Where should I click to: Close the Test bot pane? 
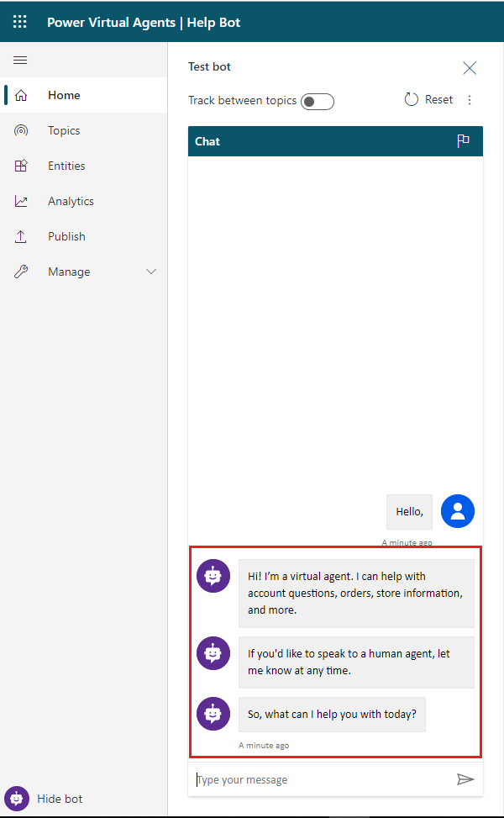pyautogui.click(x=470, y=68)
